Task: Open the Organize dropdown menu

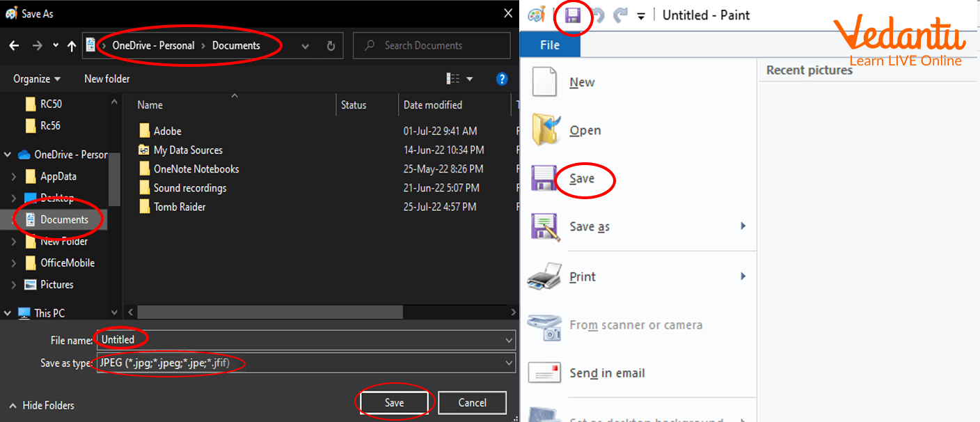Action: [36, 79]
